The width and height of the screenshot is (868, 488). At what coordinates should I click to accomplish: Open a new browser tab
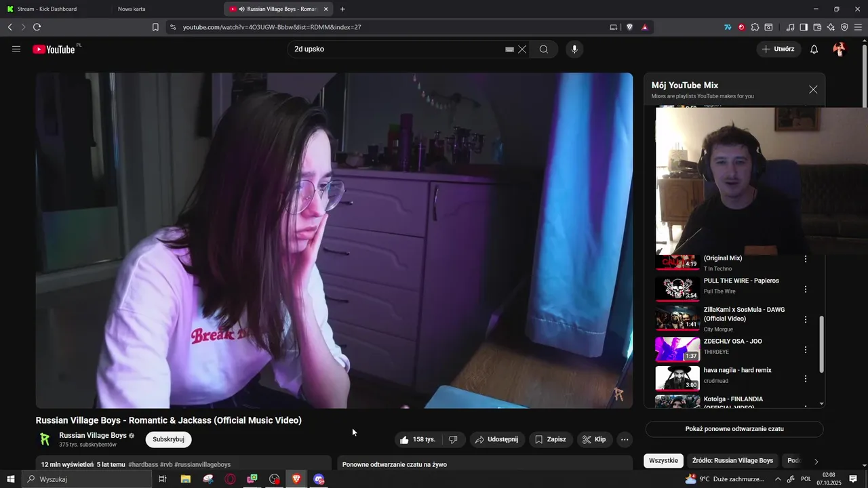(x=342, y=9)
